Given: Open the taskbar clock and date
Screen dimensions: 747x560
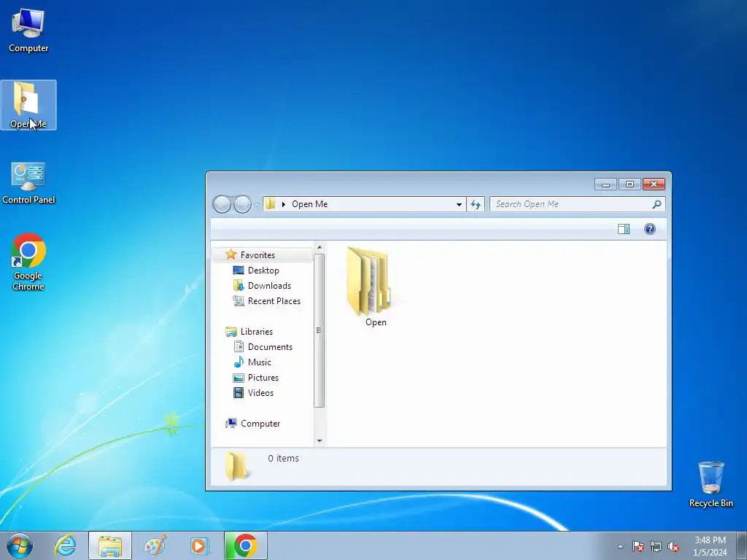Looking at the screenshot, I should pos(710,546).
